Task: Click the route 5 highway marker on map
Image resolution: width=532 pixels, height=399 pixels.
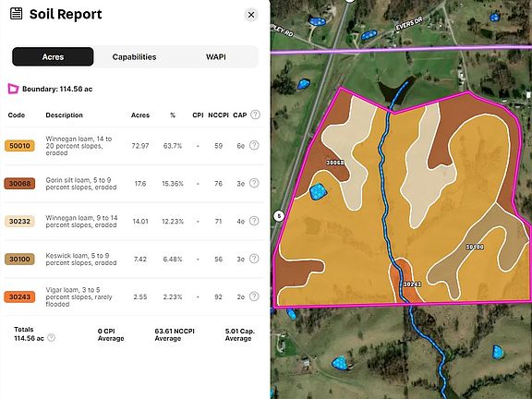Action: coord(279,216)
